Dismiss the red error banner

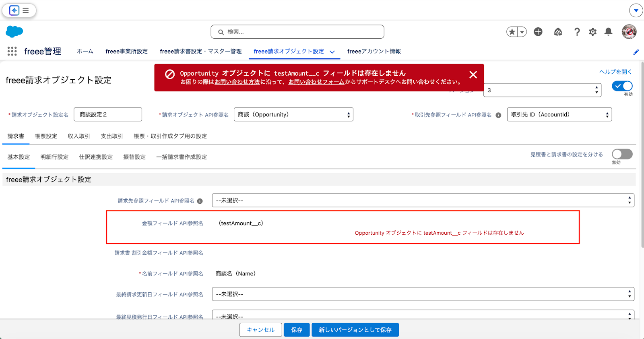(473, 74)
